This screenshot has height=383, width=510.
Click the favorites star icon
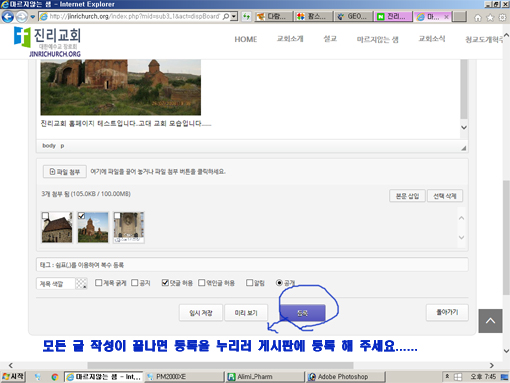coord(490,18)
